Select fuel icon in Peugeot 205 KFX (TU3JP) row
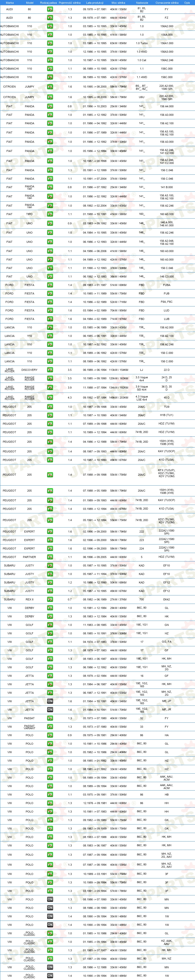 (x=50, y=475)
